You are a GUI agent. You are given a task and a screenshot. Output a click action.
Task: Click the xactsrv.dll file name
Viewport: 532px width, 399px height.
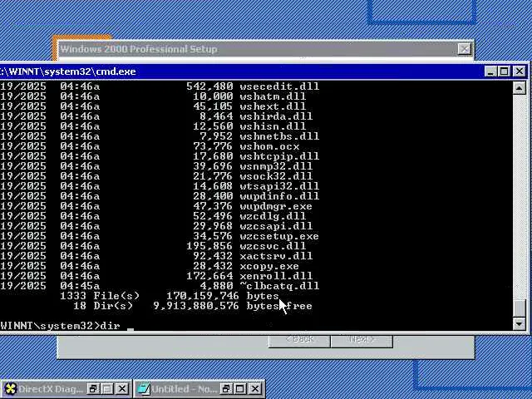coord(276,256)
